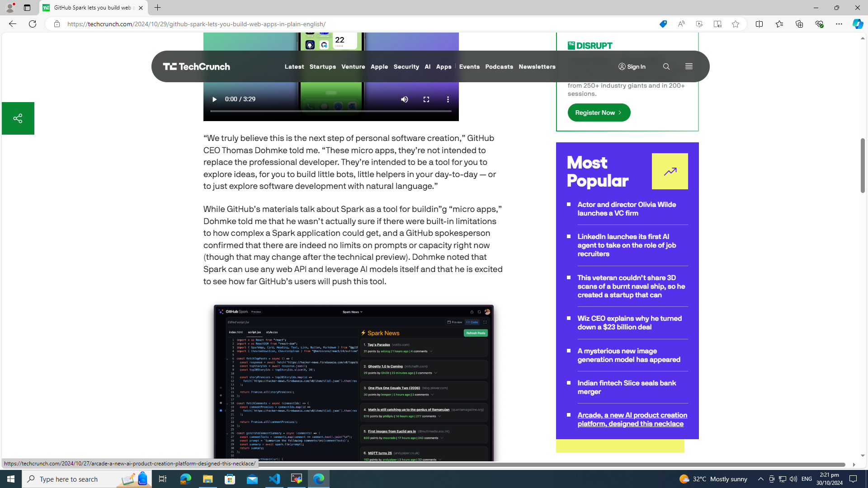Show hidden system tray icons
This screenshot has height=488, width=868.
(760, 479)
